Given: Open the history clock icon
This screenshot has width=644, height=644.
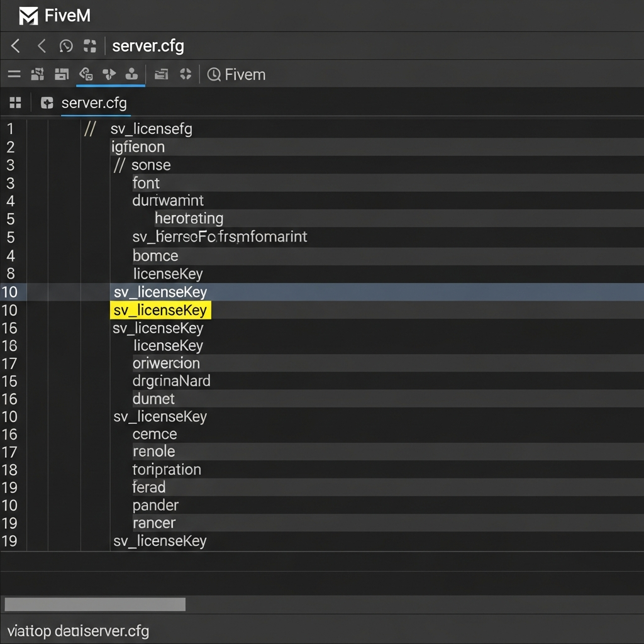Looking at the screenshot, I should [65, 46].
